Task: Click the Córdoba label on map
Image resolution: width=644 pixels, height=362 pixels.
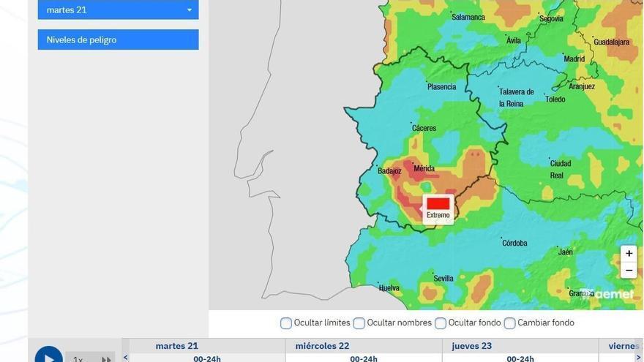Action: (514, 243)
